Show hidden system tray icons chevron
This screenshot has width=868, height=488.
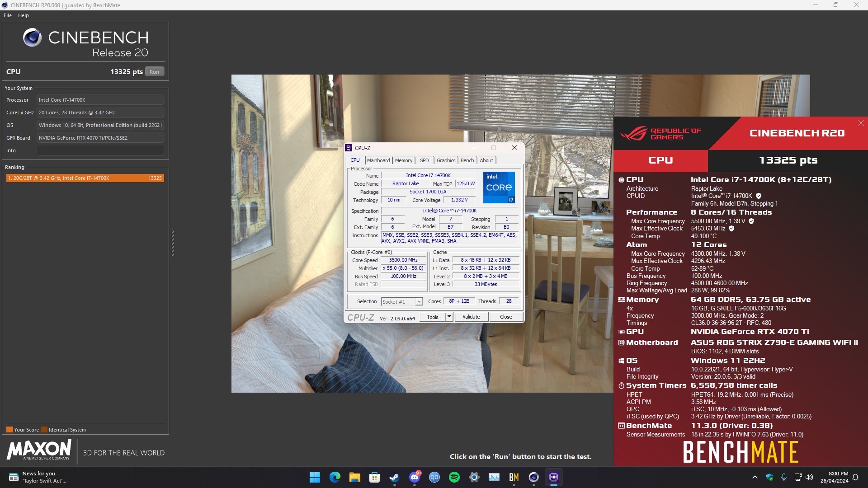tap(755, 477)
